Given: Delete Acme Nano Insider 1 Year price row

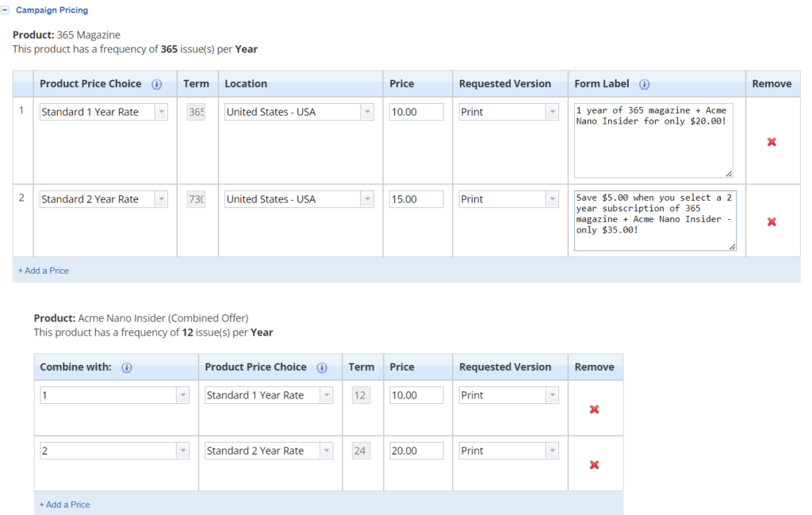Looking at the screenshot, I should [x=594, y=409].
